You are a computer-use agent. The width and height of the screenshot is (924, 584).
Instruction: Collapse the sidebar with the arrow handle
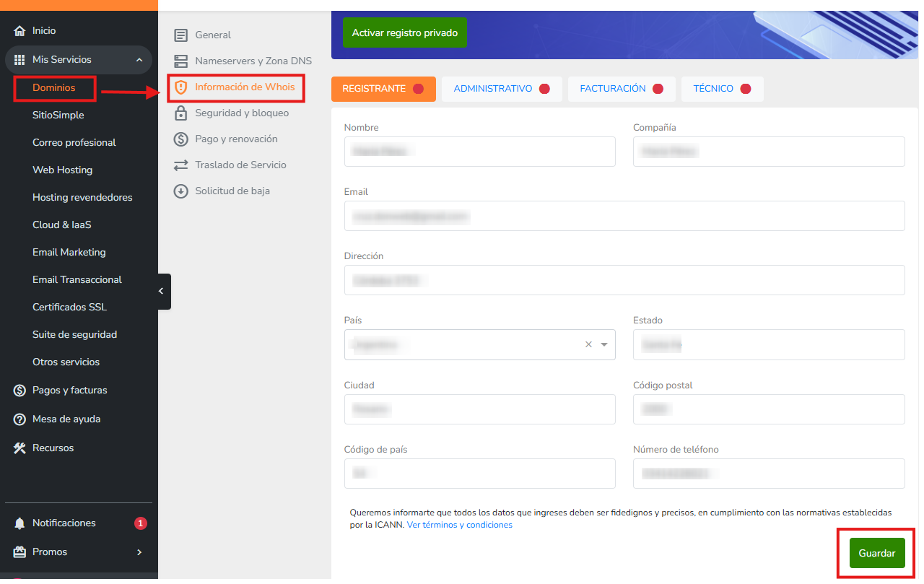pos(162,291)
